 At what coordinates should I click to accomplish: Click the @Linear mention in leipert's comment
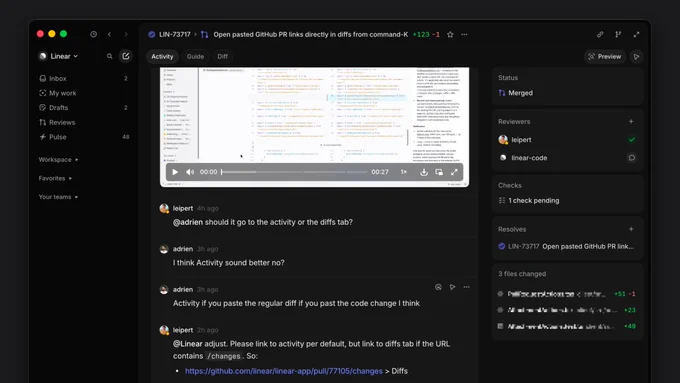point(188,344)
